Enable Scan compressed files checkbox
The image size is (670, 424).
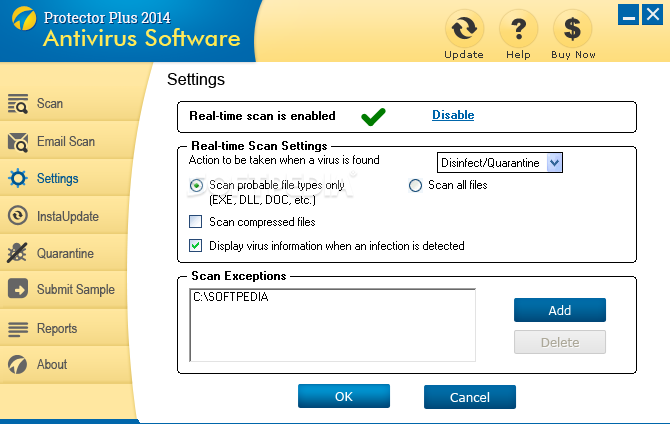click(196, 221)
